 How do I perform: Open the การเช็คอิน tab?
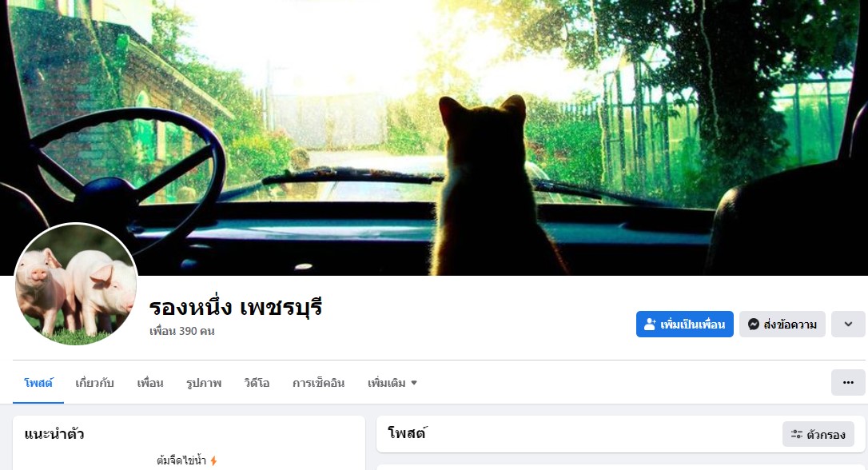(x=318, y=383)
